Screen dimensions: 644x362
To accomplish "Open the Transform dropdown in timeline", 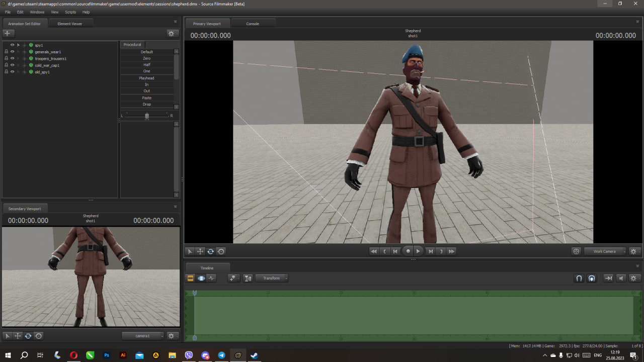I will 272,278.
